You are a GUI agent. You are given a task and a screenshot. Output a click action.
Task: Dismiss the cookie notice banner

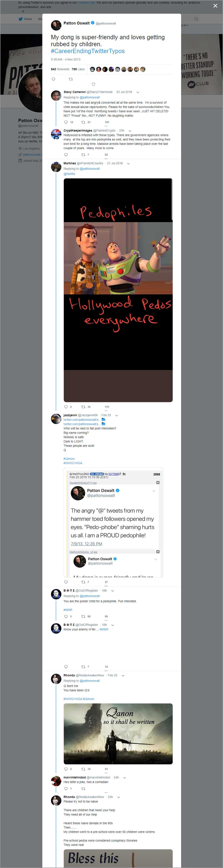click(x=23, y=11)
